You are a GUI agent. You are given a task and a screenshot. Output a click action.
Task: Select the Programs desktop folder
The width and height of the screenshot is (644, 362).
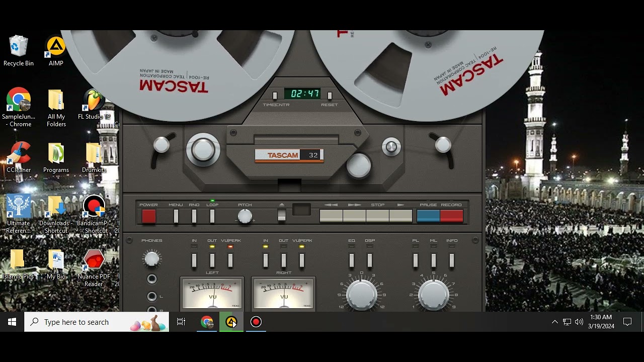(56, 157)
